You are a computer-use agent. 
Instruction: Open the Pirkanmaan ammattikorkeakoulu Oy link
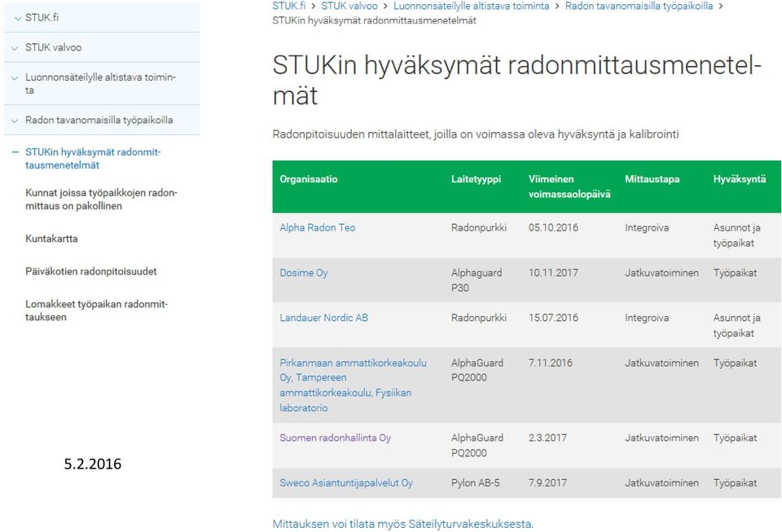click(x=353, y=385)
